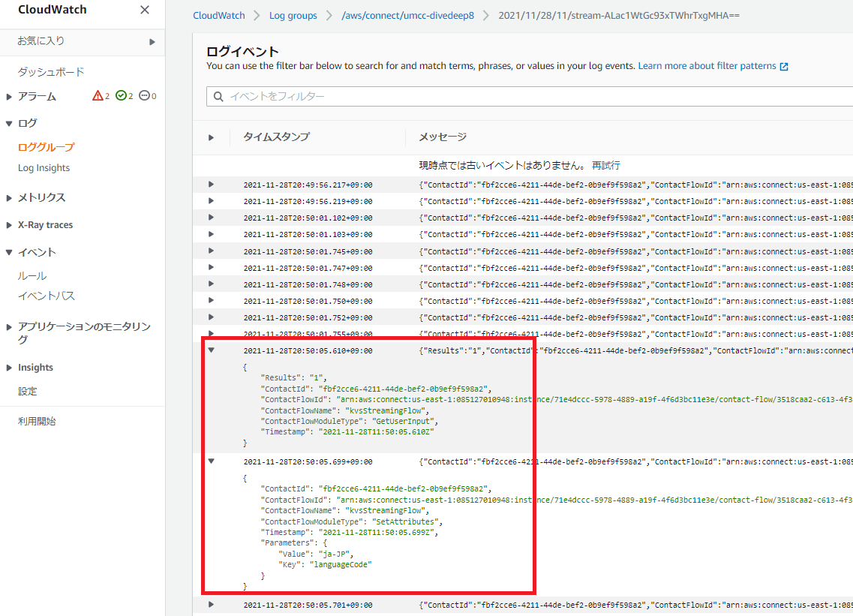Collapse the log event at 20:50:05.610
The image size is (853, 616).
(x=211, y=350)
